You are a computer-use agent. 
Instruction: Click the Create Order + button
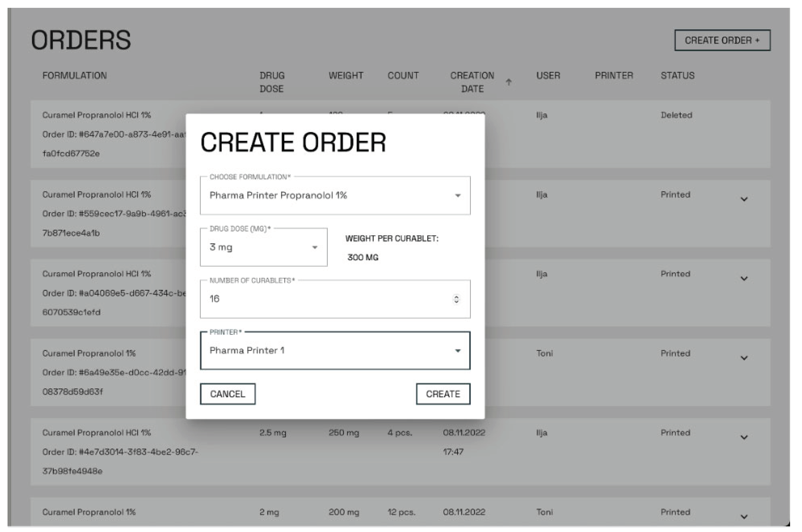[722, 40]
